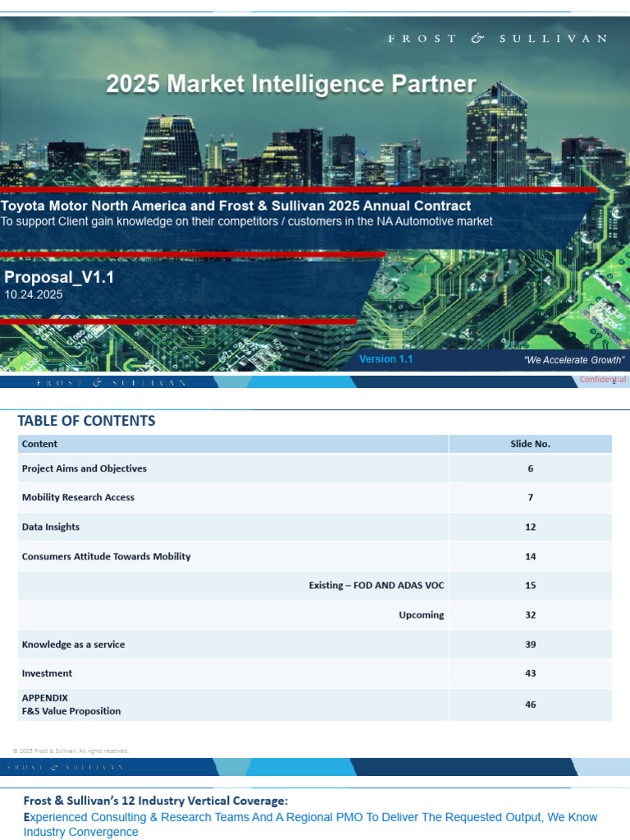The image size is (630, 840).
Task: Click the 'F&S Value Proposition' entry
Action: coord(71,711)
